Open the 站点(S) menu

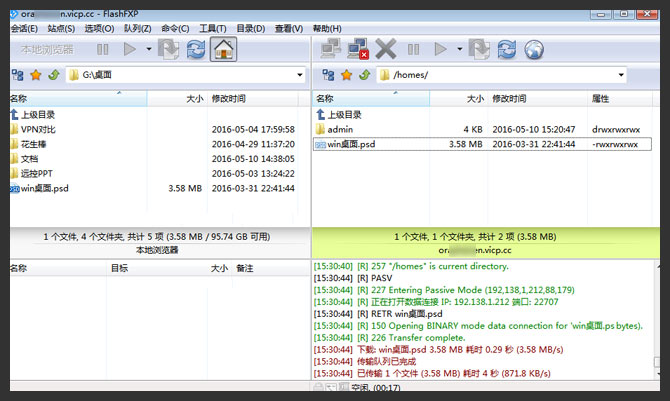pos(51,28)
